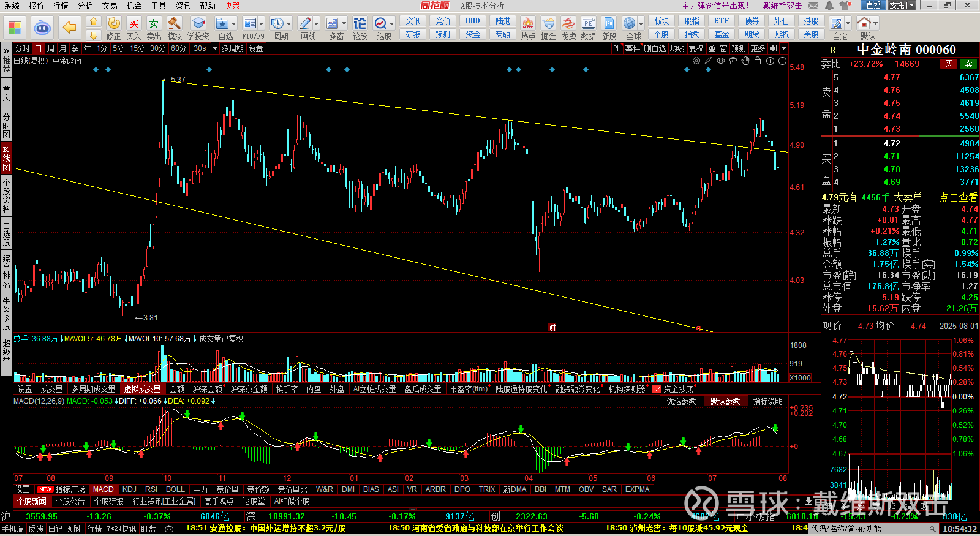Click the ETF market button
980x536 pixels.
722,21
